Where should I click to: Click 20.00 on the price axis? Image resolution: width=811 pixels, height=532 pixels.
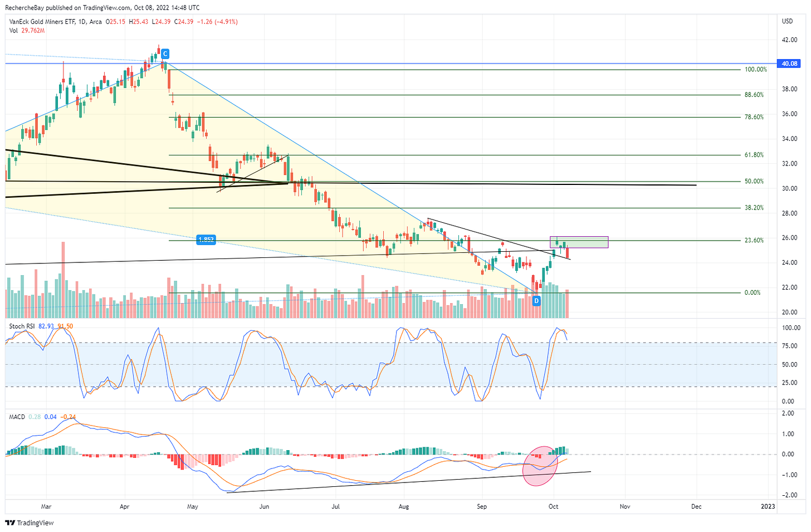pos(789,312)
